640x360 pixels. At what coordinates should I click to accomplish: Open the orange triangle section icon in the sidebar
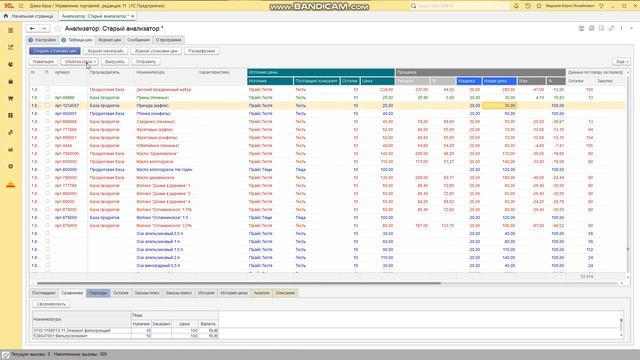coord(11,184)
